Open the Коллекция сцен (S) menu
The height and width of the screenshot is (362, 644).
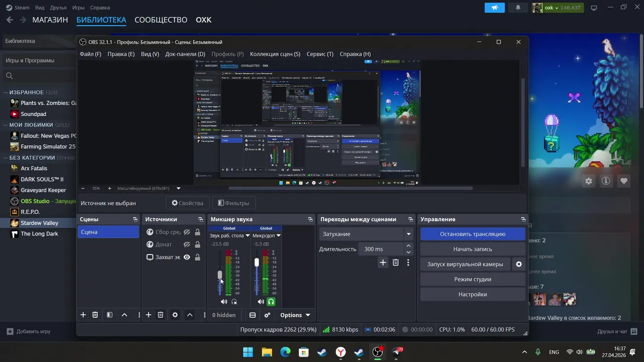click(x=275, y=54)
